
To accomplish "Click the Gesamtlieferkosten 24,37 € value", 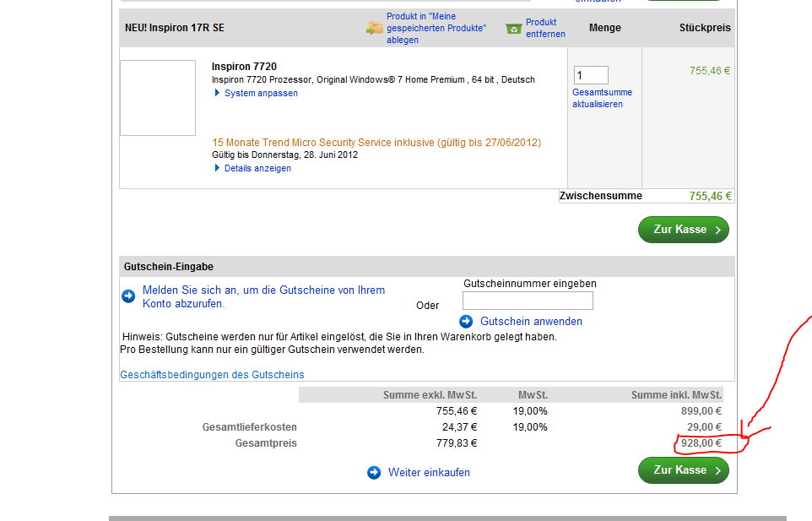I will pos(459,427).
